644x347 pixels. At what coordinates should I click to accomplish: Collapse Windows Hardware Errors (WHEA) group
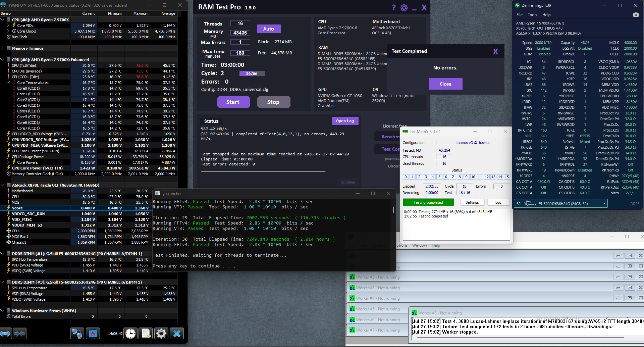(3, 311)
